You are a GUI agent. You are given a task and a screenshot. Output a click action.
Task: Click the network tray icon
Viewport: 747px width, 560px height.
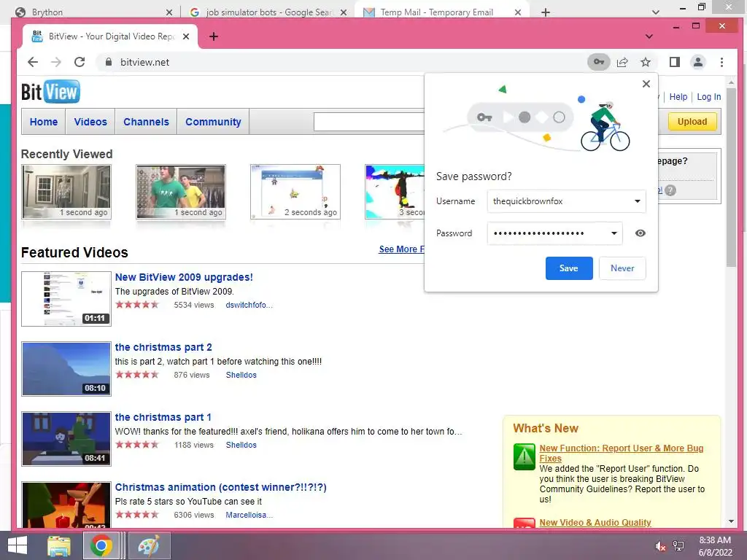point(678,546)
